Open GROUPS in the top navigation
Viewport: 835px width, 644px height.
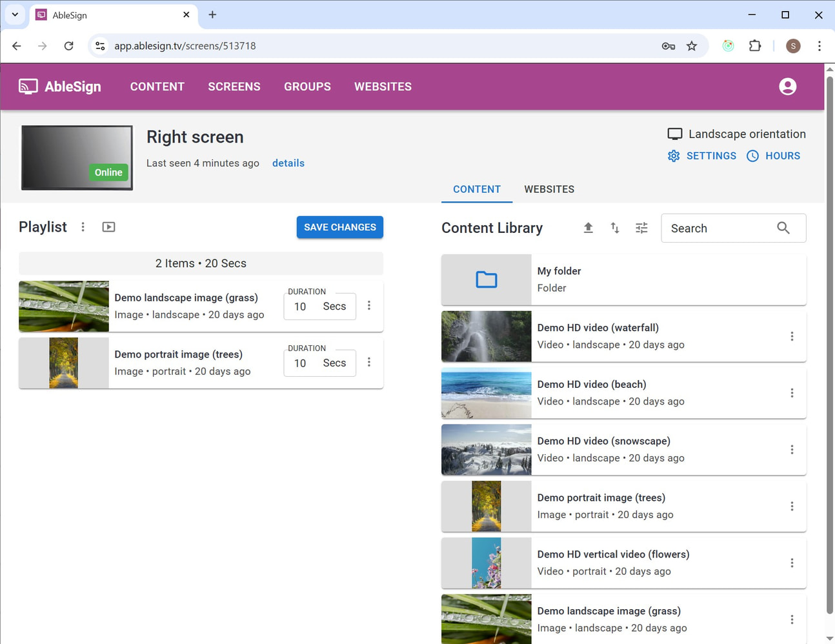pos(307,86)
